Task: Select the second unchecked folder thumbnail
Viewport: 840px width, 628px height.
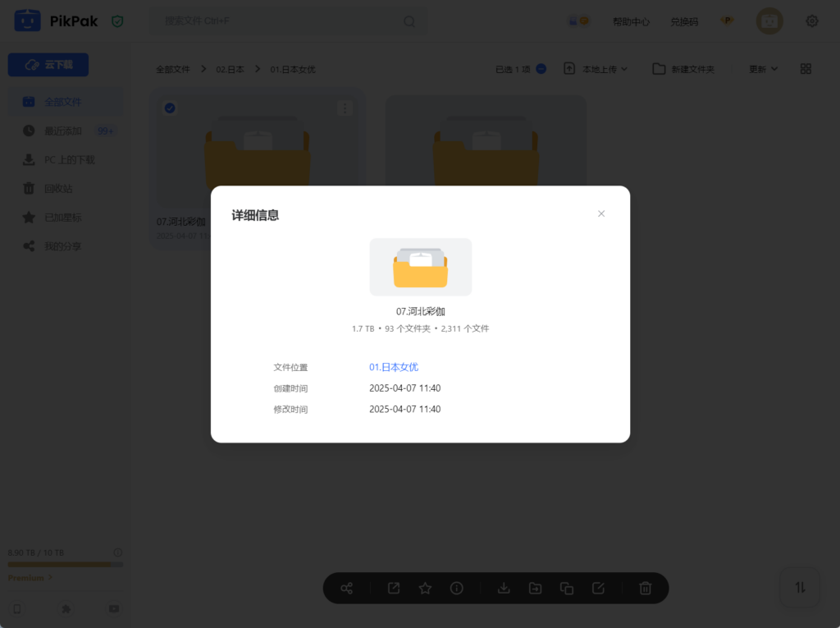Action: coord(486,153)
